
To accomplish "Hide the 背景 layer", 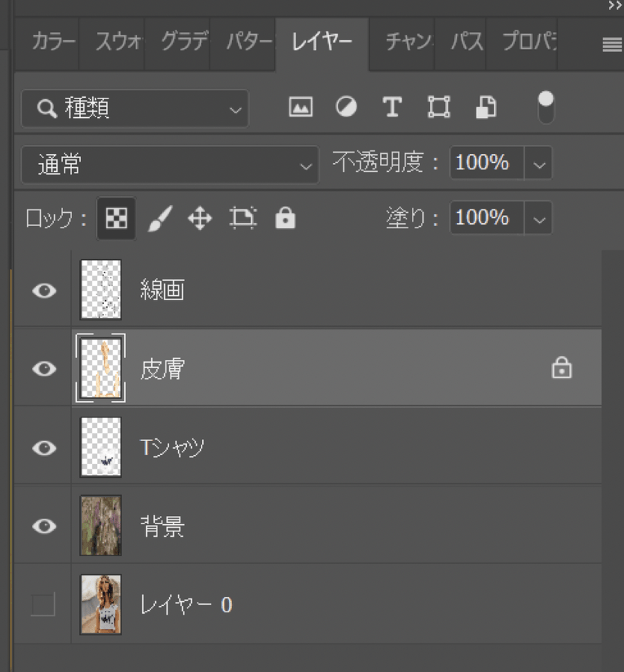I will (x=44, y=526).
